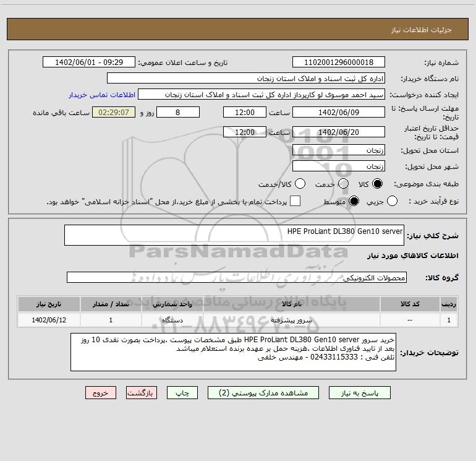The width and height of the screenshot is (476, 461).
Task: Click the بازگشت back button
Action: click(x=142, y=393)
